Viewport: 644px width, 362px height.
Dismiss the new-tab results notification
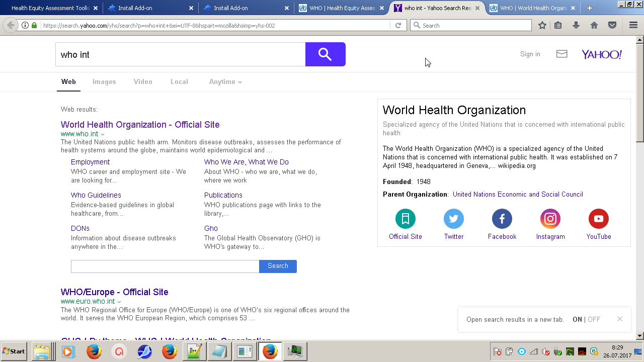point(620,319)
